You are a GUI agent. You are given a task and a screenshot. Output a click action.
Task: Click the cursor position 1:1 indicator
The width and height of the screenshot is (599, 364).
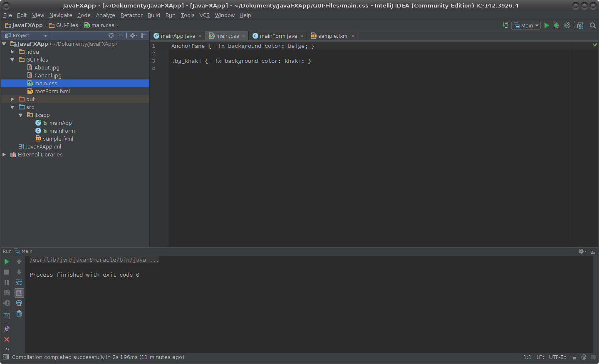tap(527, 357)
